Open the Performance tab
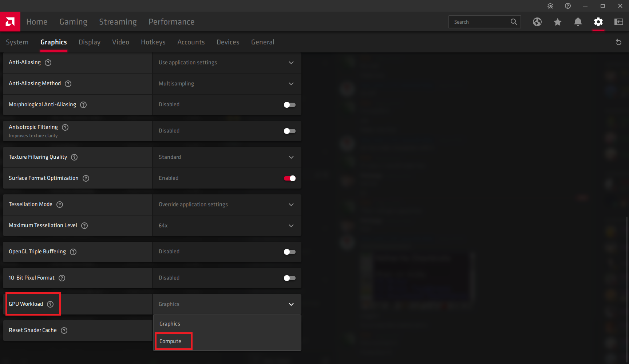629x364 pixels. click(171, 22)
